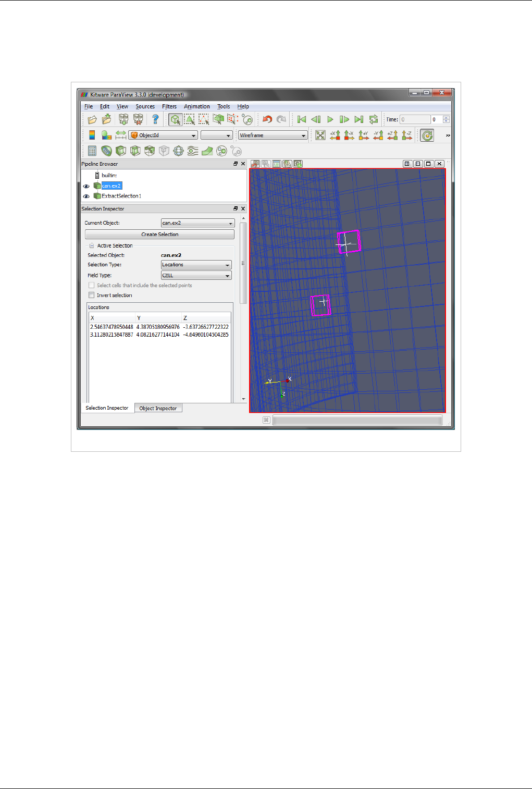This screenshot has width=532, height=789.
Task: Toggle animation loop
Action: [373, 119]
